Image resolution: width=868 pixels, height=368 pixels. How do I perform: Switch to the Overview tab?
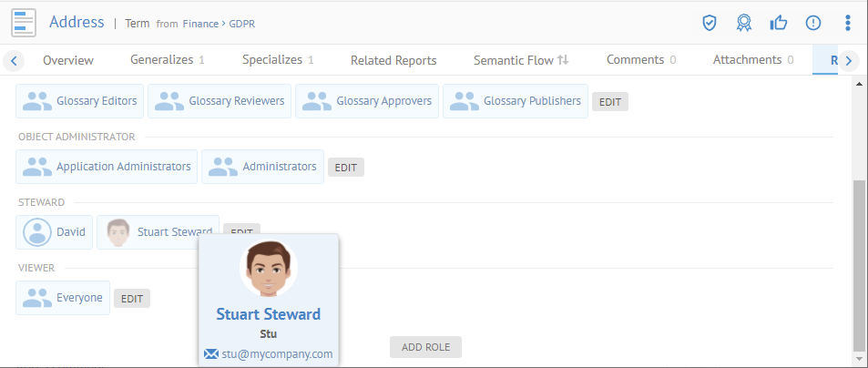point(68,61)
